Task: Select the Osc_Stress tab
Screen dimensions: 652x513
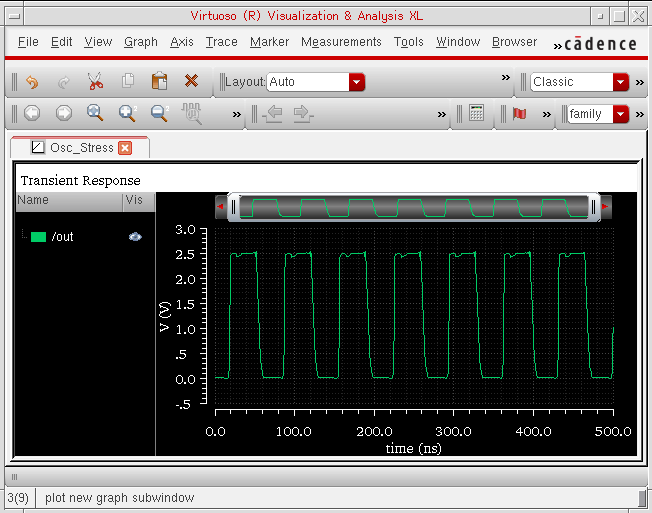Action: (81, 148)
